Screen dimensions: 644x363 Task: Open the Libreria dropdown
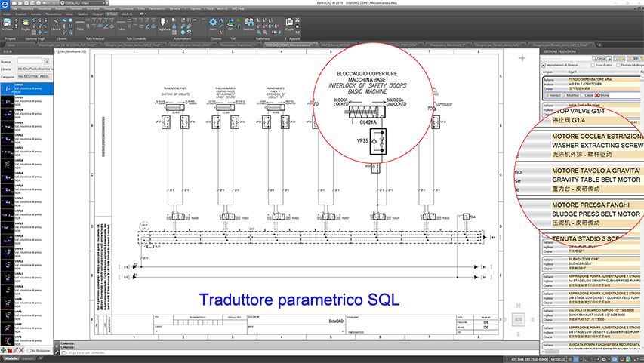(35, 69)
